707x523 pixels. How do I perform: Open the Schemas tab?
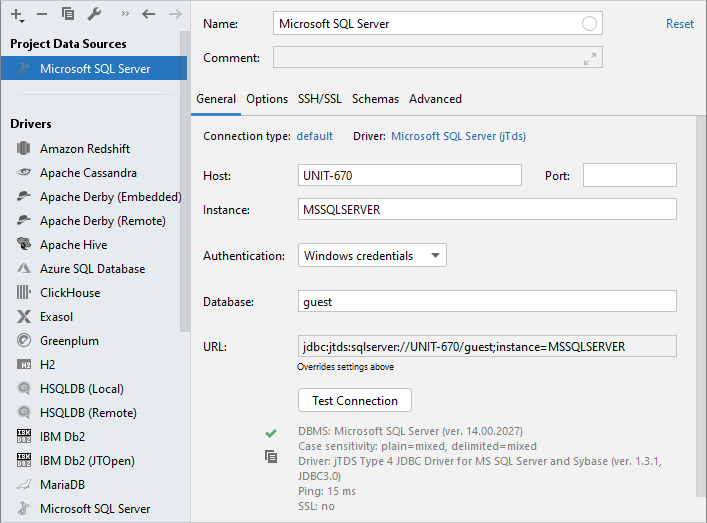click(x=375, y=99)
